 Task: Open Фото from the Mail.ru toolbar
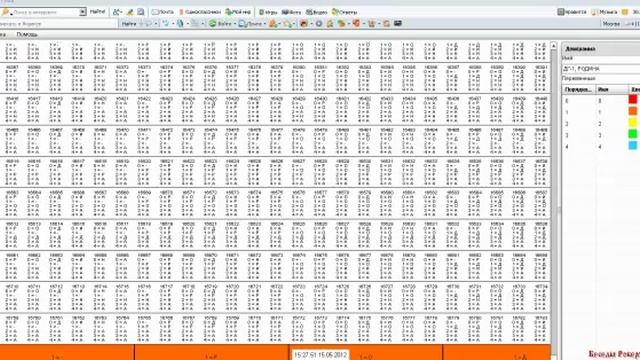coord(291,12)
